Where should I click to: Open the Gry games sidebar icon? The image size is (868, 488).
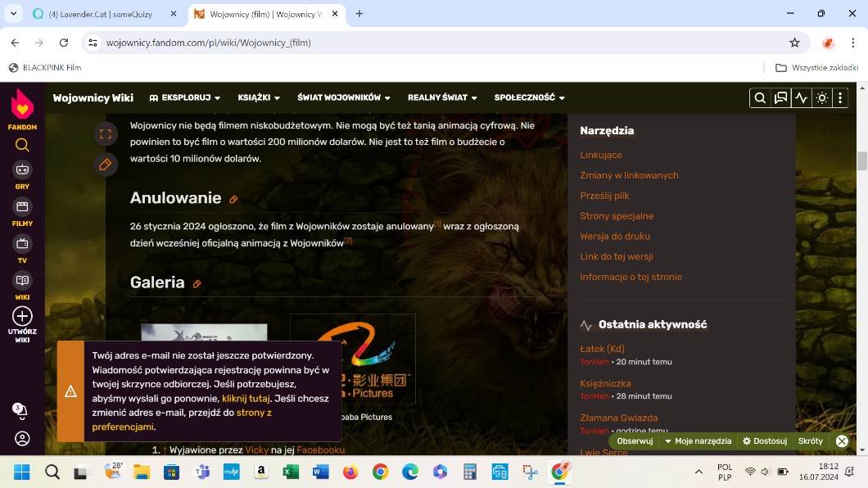click(22, 170)
